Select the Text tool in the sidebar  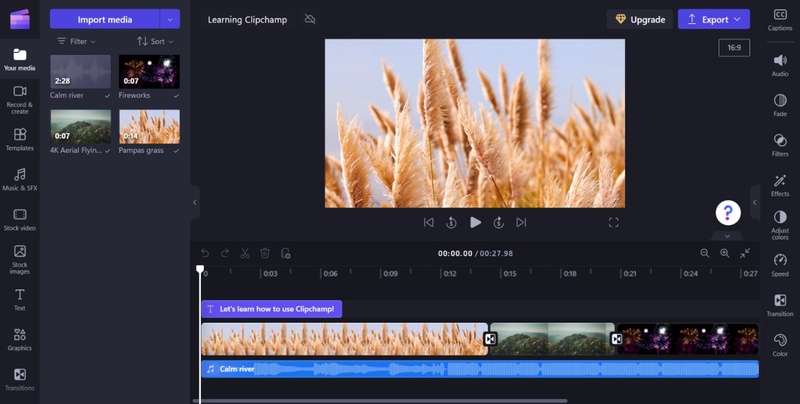[x=19, y=299]
